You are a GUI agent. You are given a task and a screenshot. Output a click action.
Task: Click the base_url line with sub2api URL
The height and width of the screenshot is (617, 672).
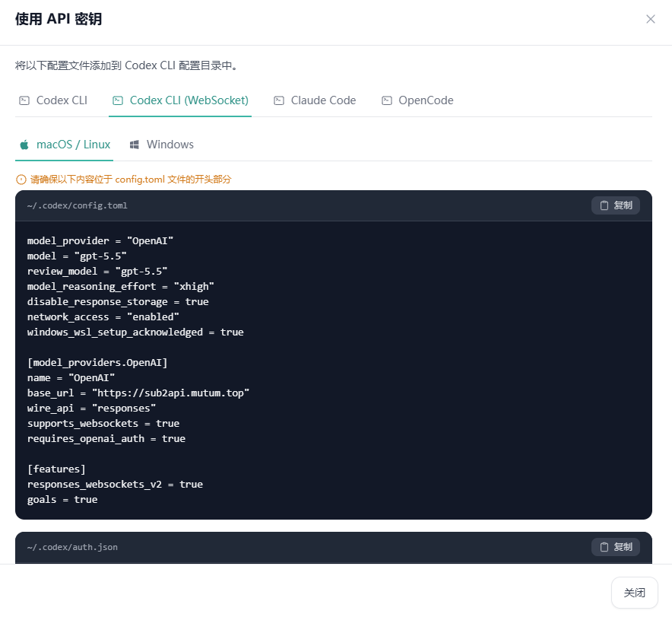(138, 393)
